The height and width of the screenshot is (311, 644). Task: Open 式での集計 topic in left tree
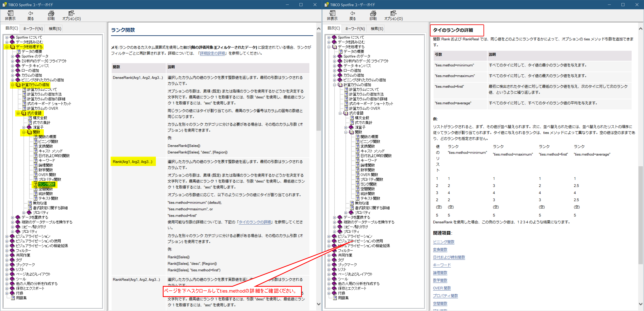point(41,123)
